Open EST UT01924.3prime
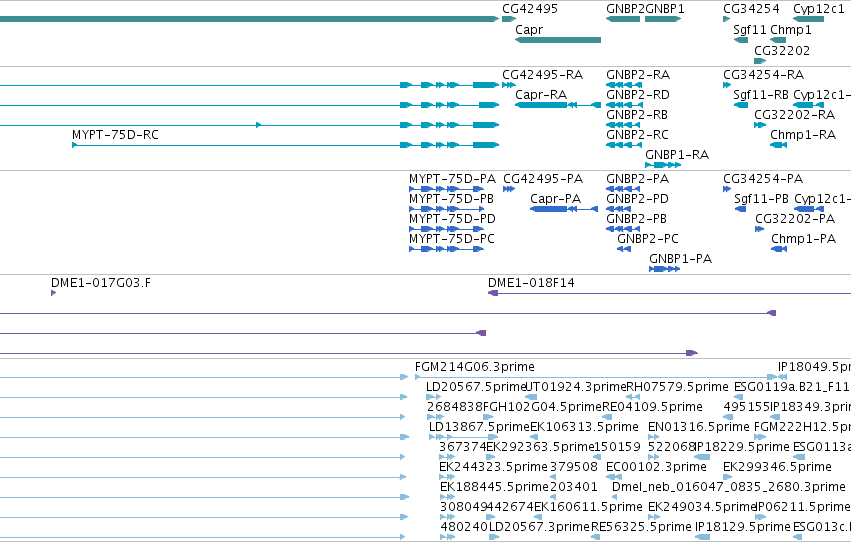 click(576, 387)
